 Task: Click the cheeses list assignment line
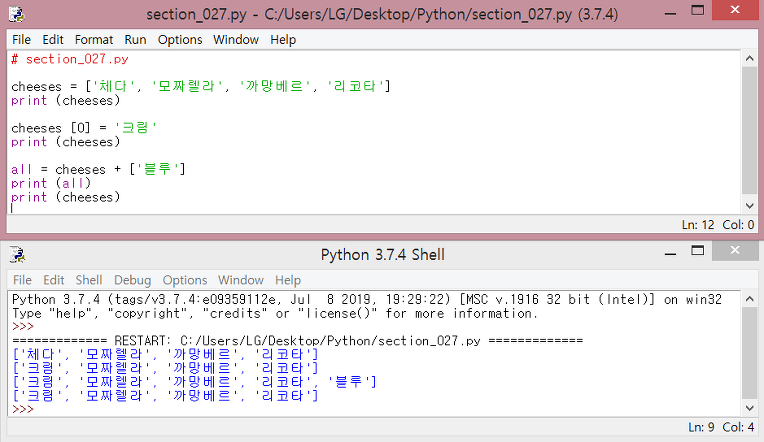point(201,86)
